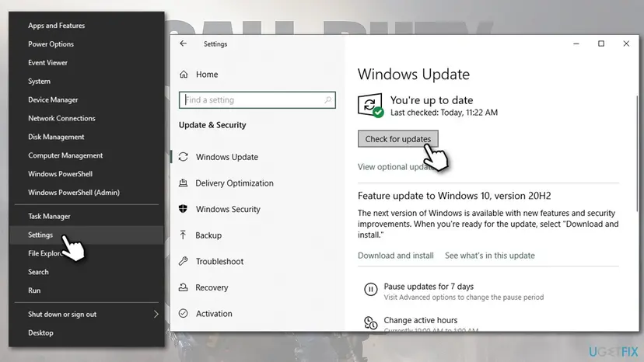Open the View optional updates link
644x362 pixels.
coord(396,167)
